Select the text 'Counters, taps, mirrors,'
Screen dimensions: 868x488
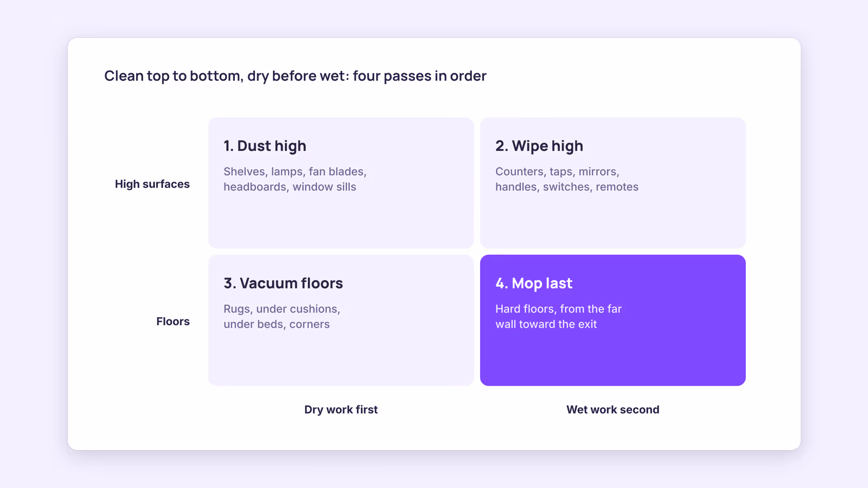click(557, 171)
